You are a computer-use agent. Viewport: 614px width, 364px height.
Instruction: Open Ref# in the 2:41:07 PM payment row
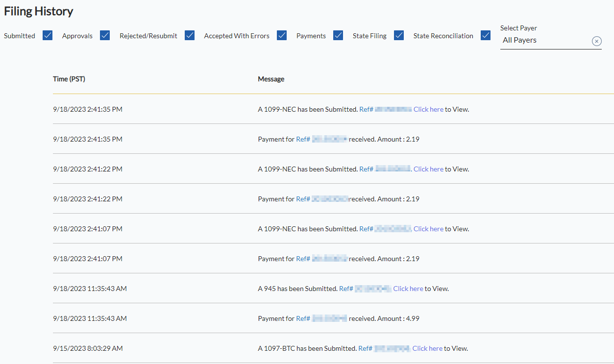pyautogui.click(x=303, y=258)
